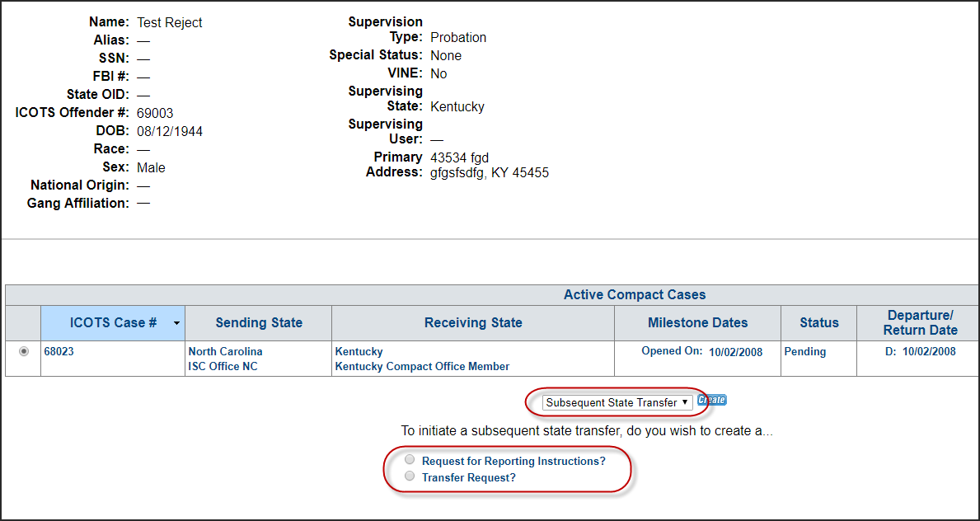This screenshot has width=980, height=521.
Task: Sort by ICOTS Case # column header
Action: pyautogui.click(x=113, y=323)
